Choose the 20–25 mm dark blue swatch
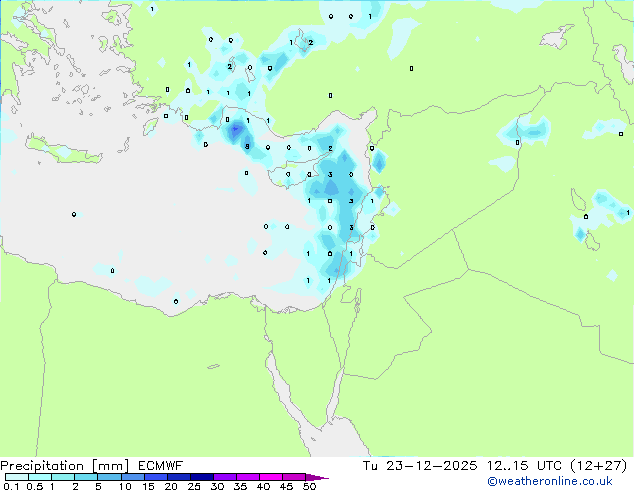This screenshot has height=490, width=634. (179, 477)
